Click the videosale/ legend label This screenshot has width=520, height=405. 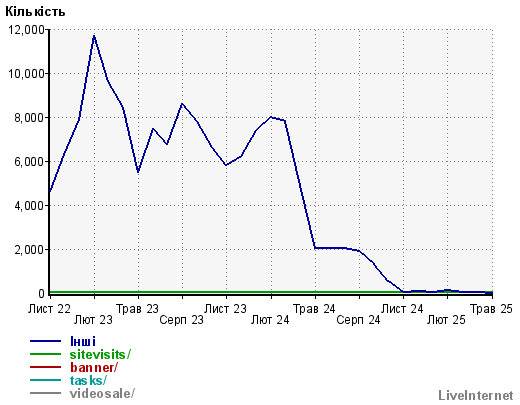[102, 393]
